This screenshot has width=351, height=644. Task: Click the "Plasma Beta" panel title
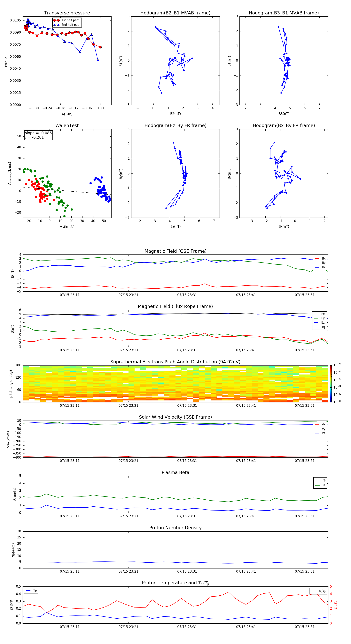(175, 472)
